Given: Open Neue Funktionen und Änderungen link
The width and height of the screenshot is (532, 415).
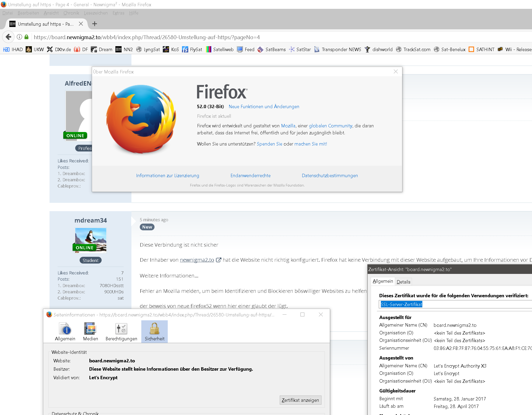Looking at the screenshot, I should pyautogui.click(x=264, y=107).
